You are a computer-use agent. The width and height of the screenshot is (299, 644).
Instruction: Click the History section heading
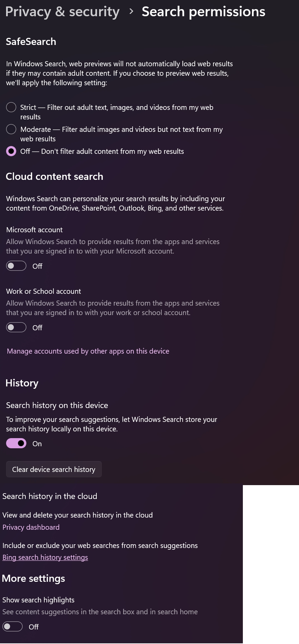click(22, 383)
